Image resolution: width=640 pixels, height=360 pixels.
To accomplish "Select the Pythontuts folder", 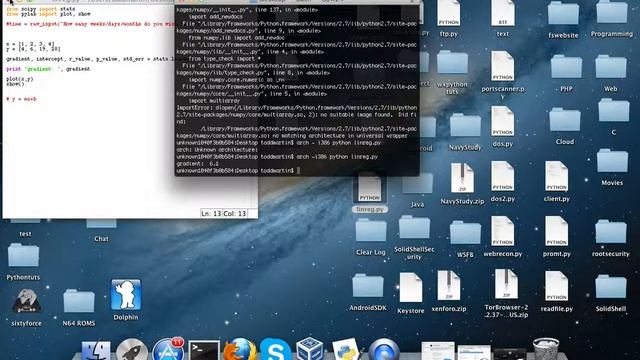I will (23, 256).
